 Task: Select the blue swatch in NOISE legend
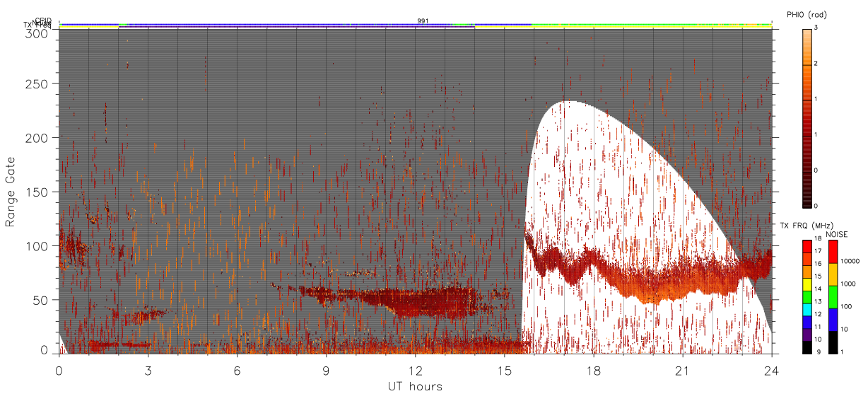(833, 320)
